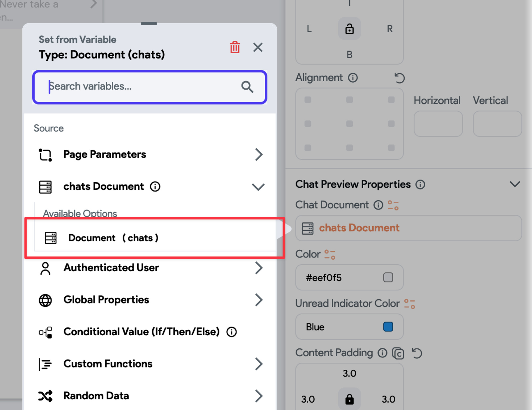
Task: Click the Unread Indicator Color variable icon
Action: click(x=409, y=304)
